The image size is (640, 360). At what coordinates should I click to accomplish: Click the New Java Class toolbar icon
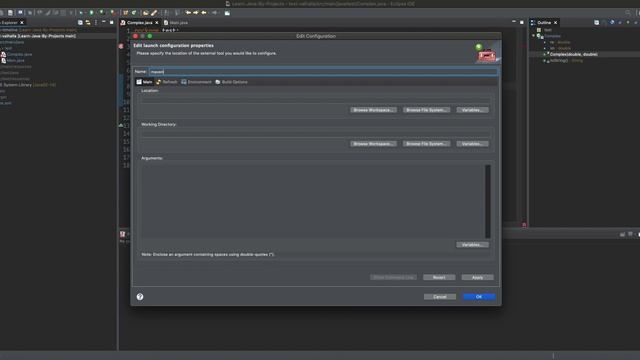(134, 13)
